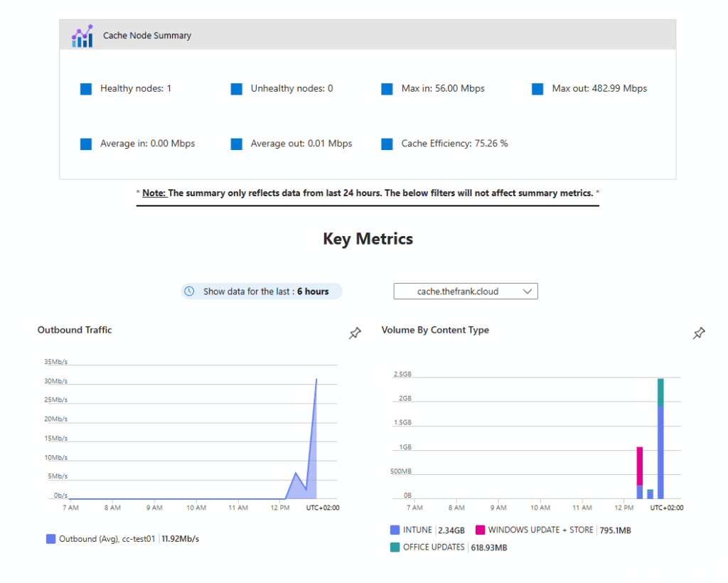This screenshot has width=728, height=583.
Task: Click the clock icon in time filter
Action: tap(189, 291)
